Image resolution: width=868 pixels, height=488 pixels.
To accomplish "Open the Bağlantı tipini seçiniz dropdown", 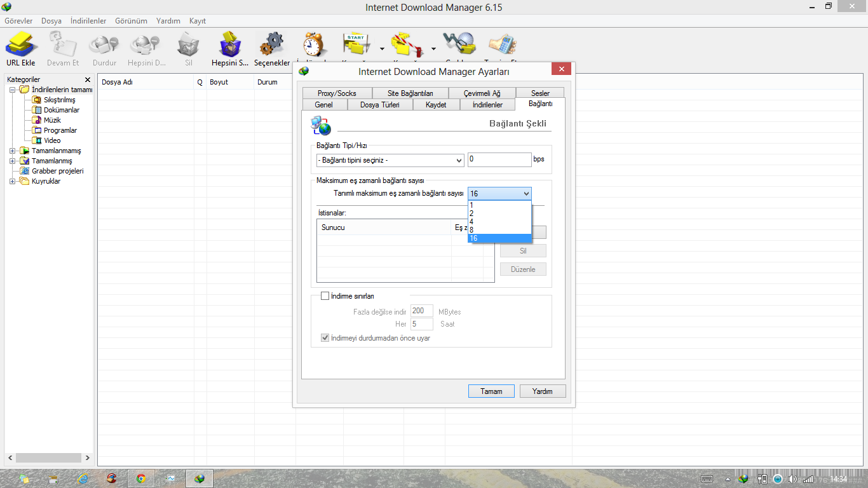I will (x=390, y=160).
